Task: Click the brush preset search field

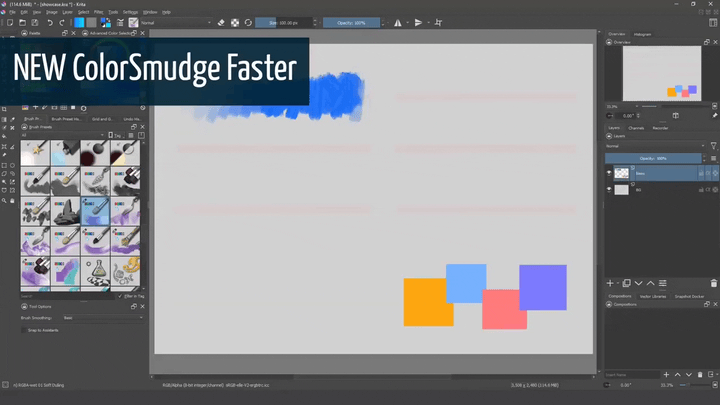Action: [x=68, y=296]
